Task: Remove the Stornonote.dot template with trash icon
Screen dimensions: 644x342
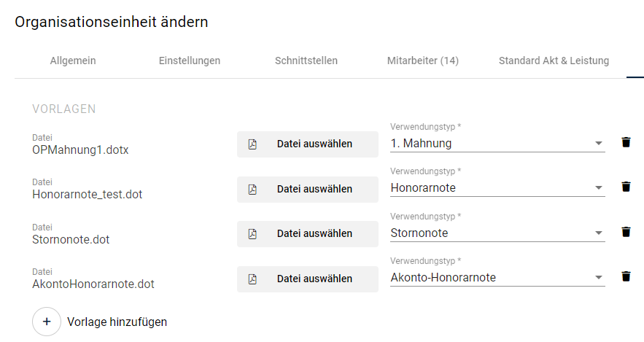Action: pos(626,232)
